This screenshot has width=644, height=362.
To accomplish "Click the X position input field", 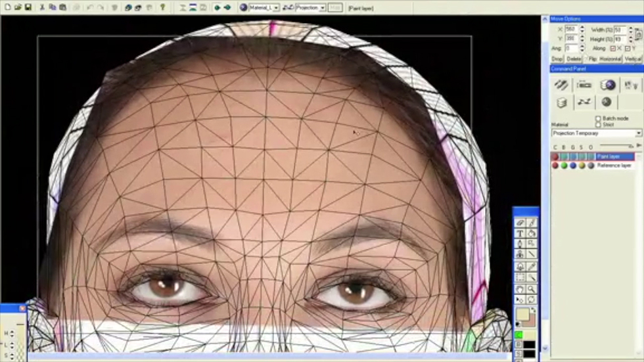I will (571, 29).
